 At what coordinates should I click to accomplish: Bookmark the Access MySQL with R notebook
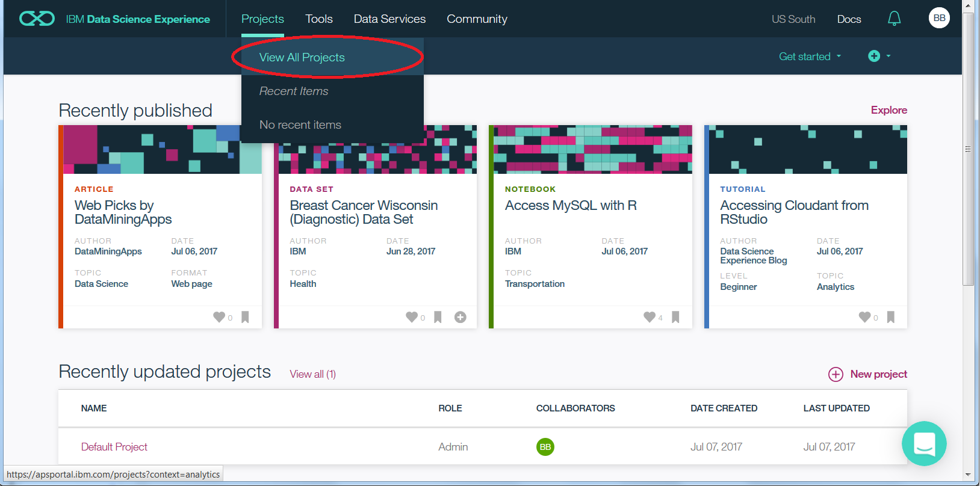pyautogui.click(x=675, y=317)
